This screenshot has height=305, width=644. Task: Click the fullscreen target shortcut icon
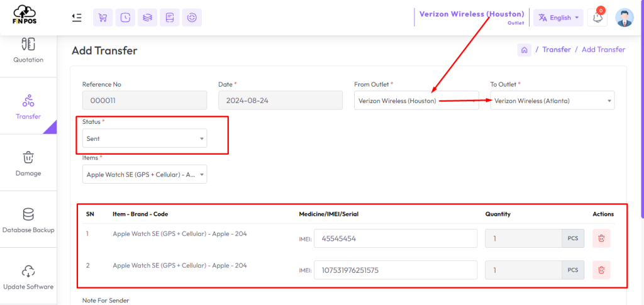click(x=192, y=18)
